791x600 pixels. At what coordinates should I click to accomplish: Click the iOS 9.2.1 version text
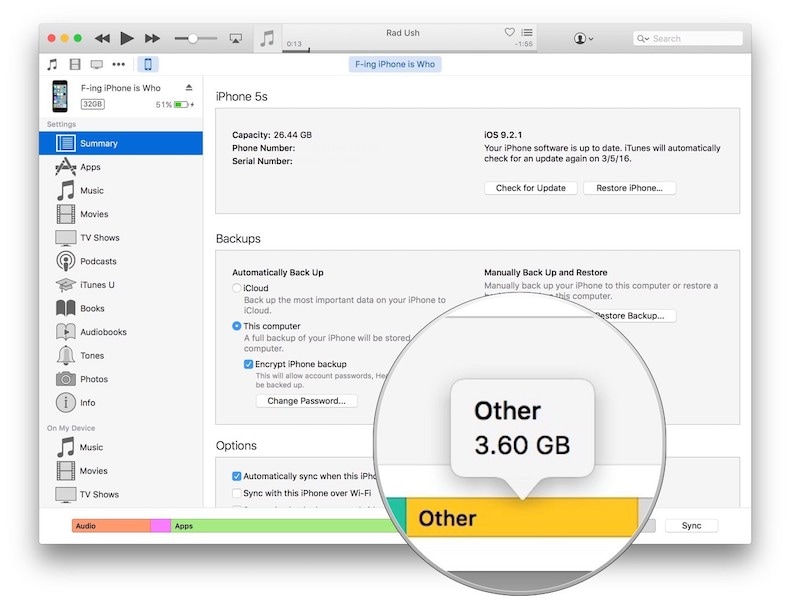coord(503,135)
